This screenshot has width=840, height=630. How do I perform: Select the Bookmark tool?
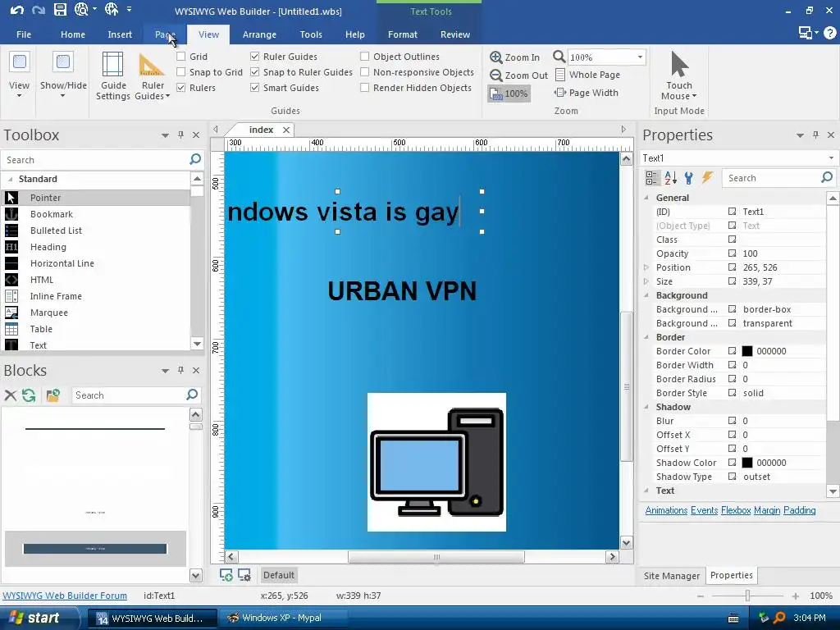point(96,214)
